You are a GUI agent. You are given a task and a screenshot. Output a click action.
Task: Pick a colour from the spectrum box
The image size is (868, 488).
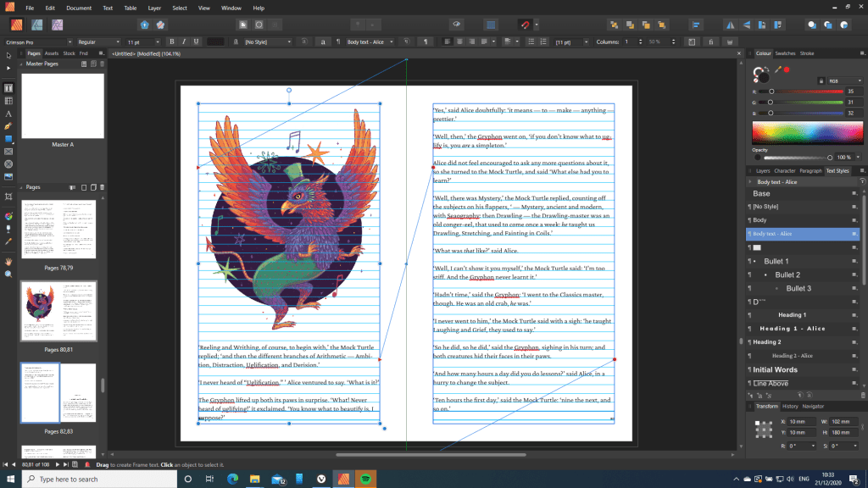807,133
